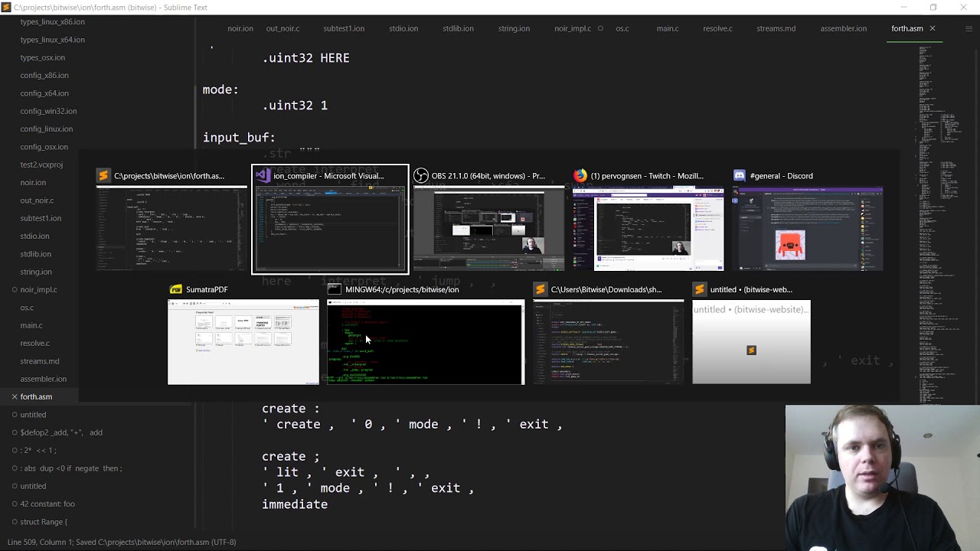Switch to forth.asm Sublime window thumbnail

pos(171,229)
